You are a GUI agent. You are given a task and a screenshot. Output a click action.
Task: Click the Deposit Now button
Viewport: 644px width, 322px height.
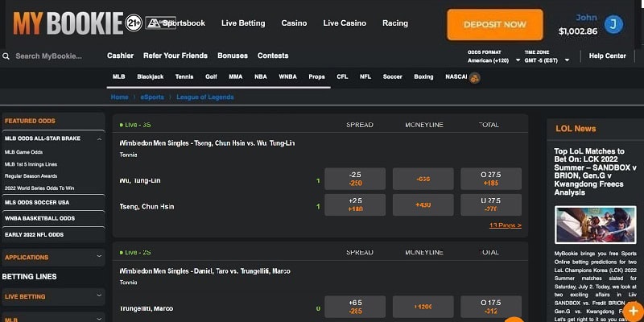495,25
